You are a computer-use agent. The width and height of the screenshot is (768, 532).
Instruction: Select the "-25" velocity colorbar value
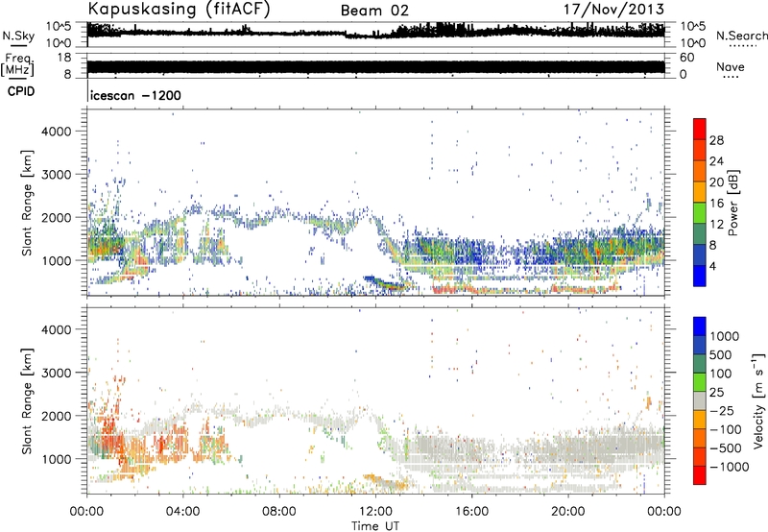(x=724, y=411)
